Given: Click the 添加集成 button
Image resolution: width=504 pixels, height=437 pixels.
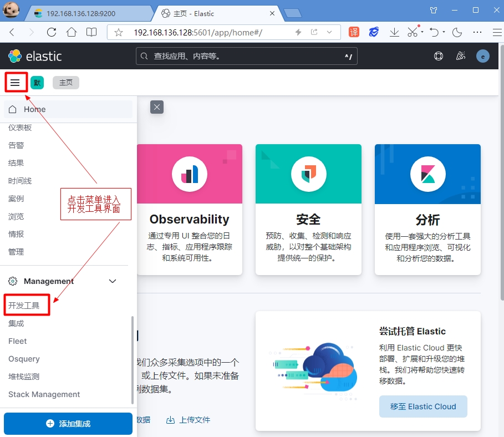Looking at the screenshot, I should pos(68,424).
